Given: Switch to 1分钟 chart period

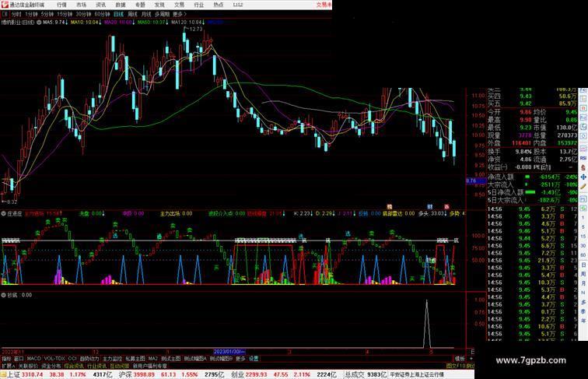Looking at the screenshot, I should tap(31, 14).
